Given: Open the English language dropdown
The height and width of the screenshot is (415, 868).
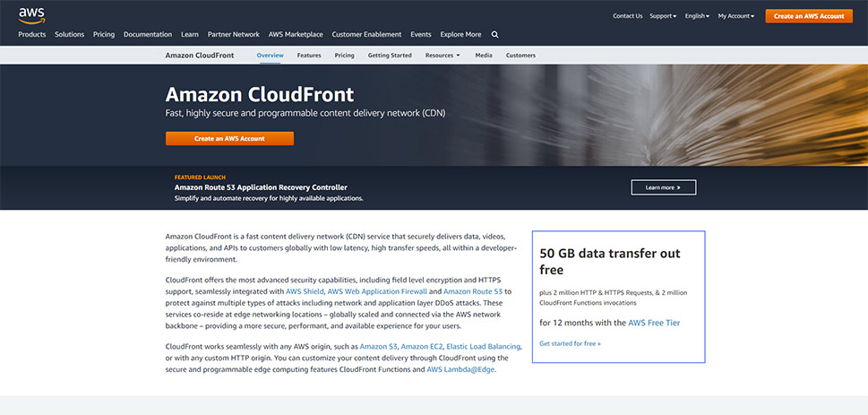Looking at the screenshot, I should [x=697, y=16].
